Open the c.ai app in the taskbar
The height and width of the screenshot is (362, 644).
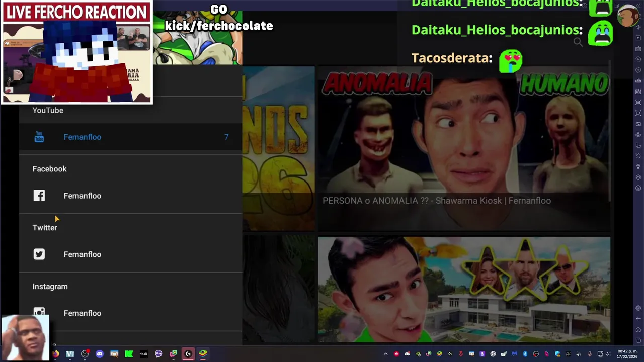point(143,353)
